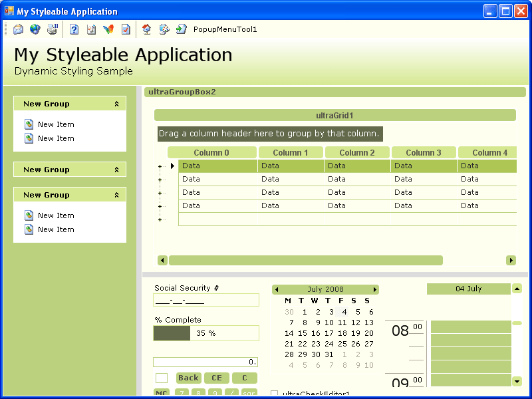Select the printer icon on the toolbar
The width and height of the screenshot is (532, 399).
coord(53,29)
